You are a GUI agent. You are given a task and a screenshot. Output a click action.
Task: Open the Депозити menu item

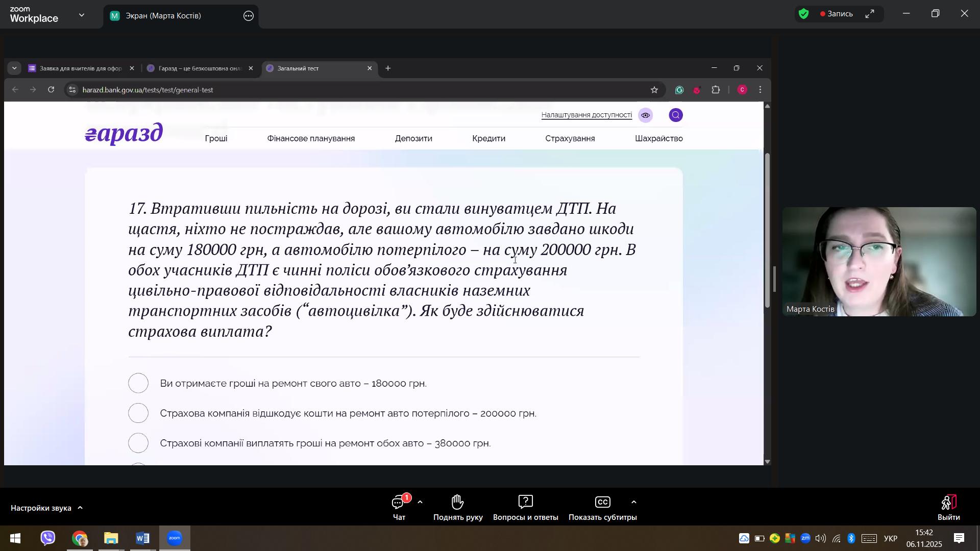coord(413,139)
